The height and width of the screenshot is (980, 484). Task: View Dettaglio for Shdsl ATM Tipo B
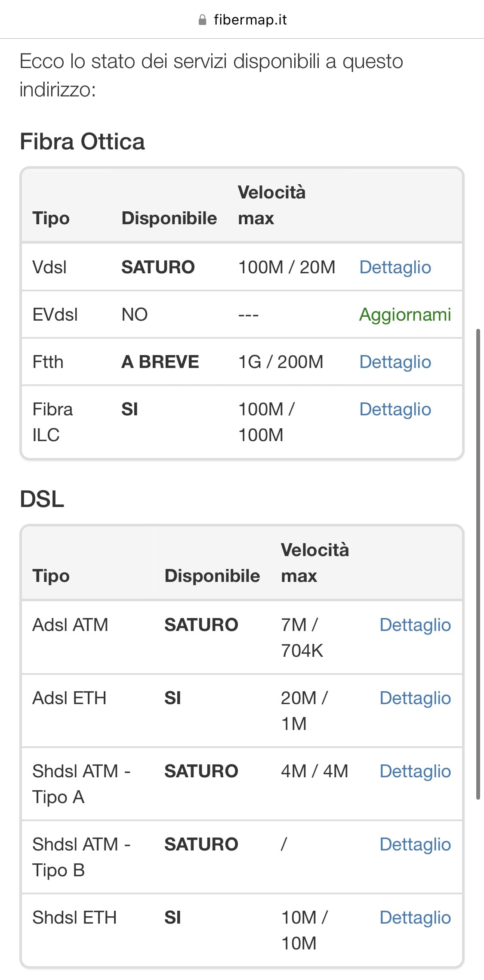coord(415,844)
